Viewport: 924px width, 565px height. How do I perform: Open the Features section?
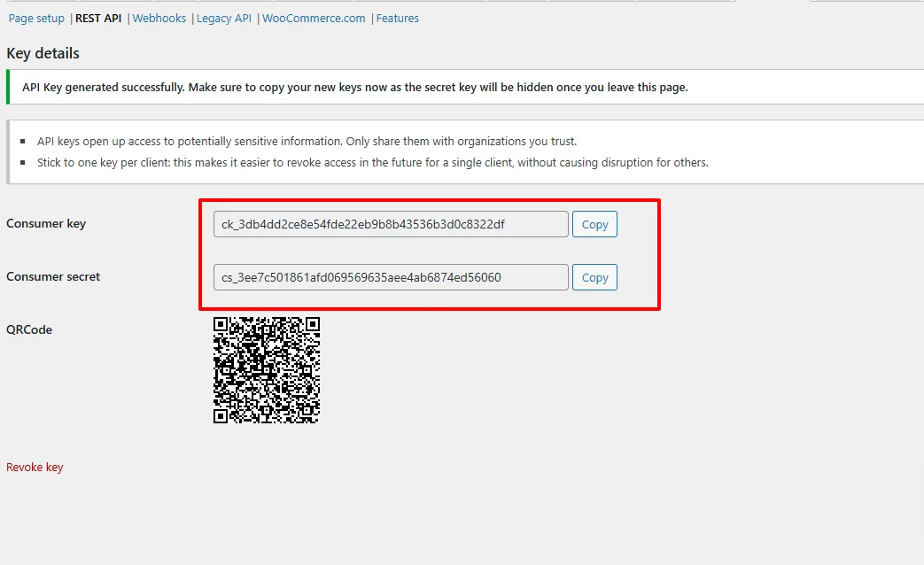[397, 19]
